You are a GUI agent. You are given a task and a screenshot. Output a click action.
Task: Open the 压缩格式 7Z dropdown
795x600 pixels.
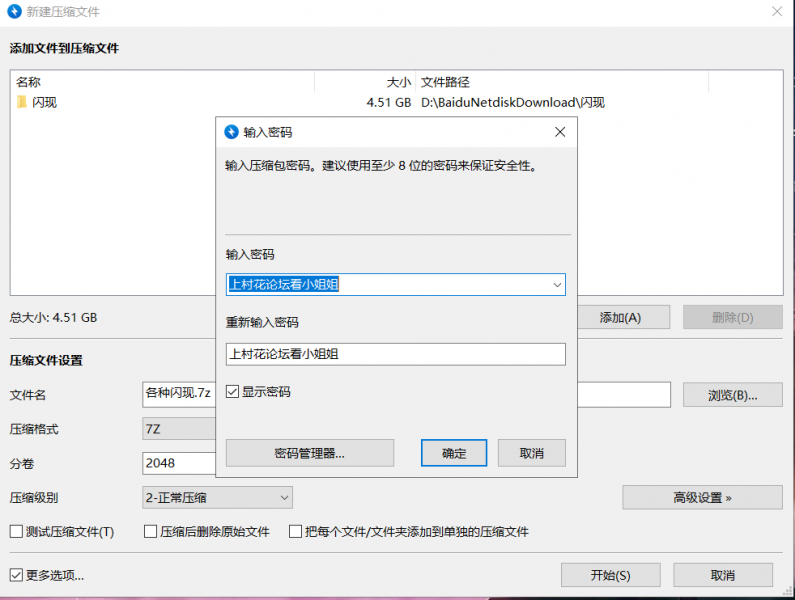pos(180,429)
